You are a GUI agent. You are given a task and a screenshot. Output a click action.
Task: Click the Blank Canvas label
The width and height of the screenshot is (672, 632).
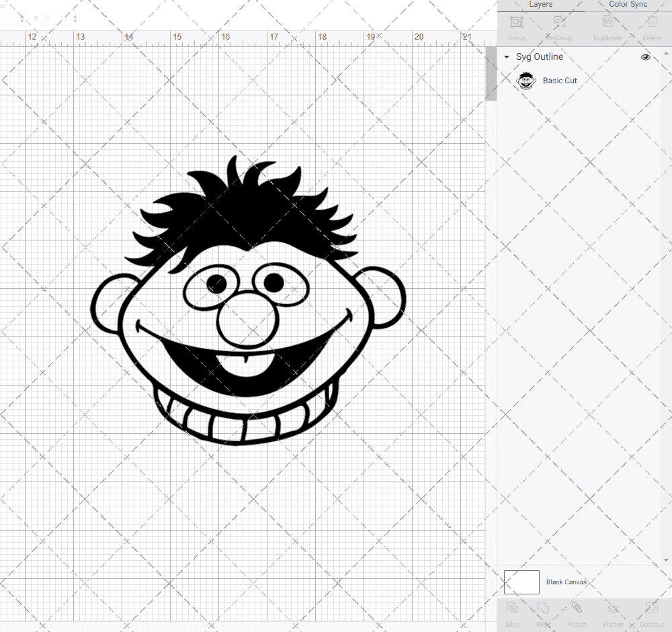tap(566, 582)
